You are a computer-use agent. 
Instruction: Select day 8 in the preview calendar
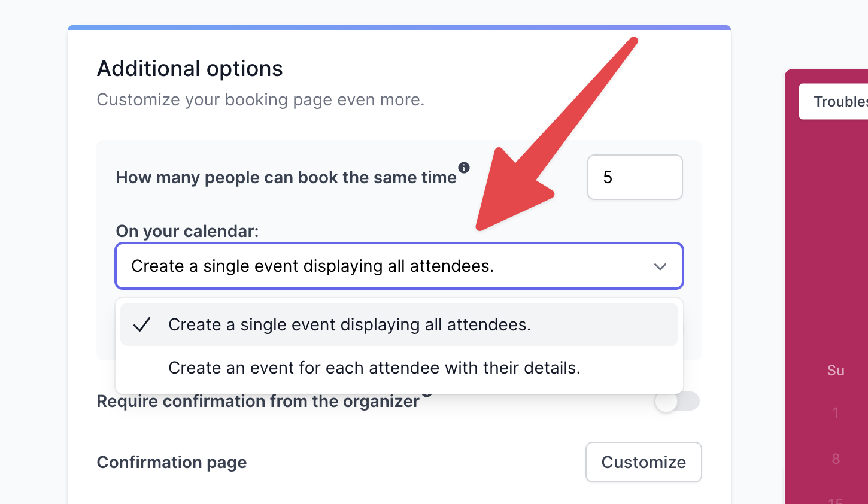coord(836,459)
